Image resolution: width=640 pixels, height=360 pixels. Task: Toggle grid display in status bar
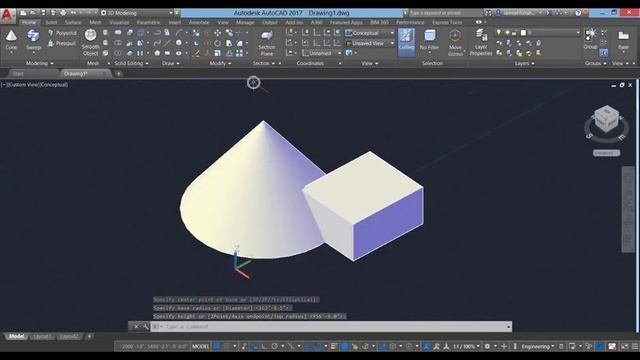(217, 347)
